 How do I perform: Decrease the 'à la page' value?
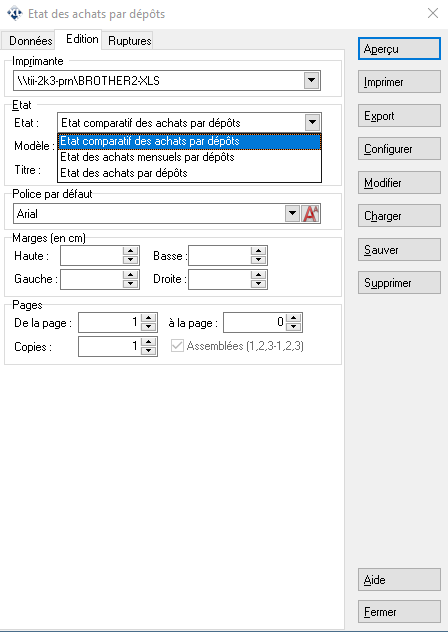[294, 327]
